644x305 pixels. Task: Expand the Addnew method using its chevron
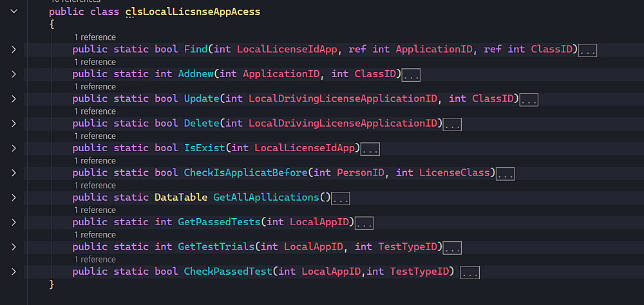point(14,74)
